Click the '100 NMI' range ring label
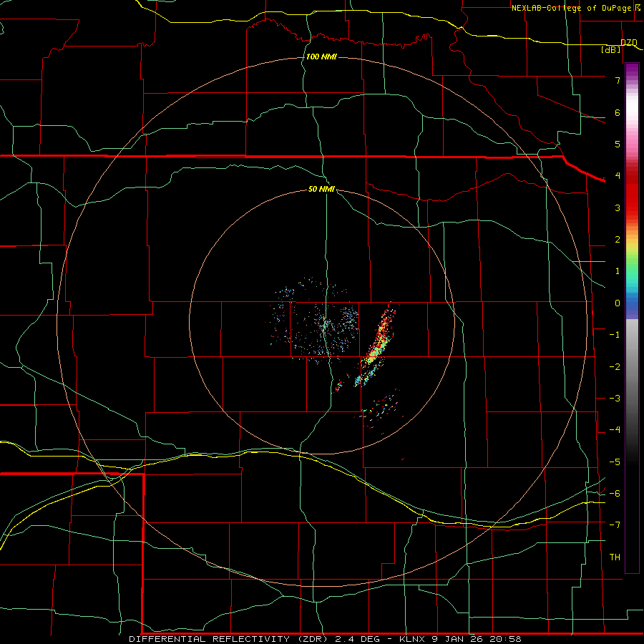 321,57
